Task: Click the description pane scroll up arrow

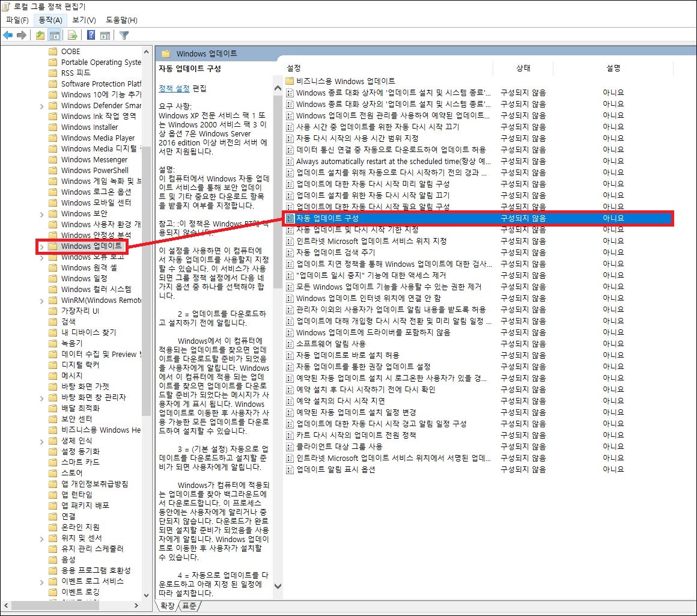Action: point(278,88)
